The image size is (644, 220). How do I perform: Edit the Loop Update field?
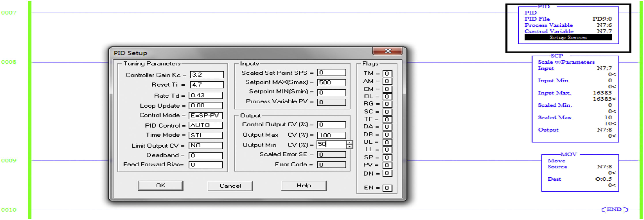[206, 106]
